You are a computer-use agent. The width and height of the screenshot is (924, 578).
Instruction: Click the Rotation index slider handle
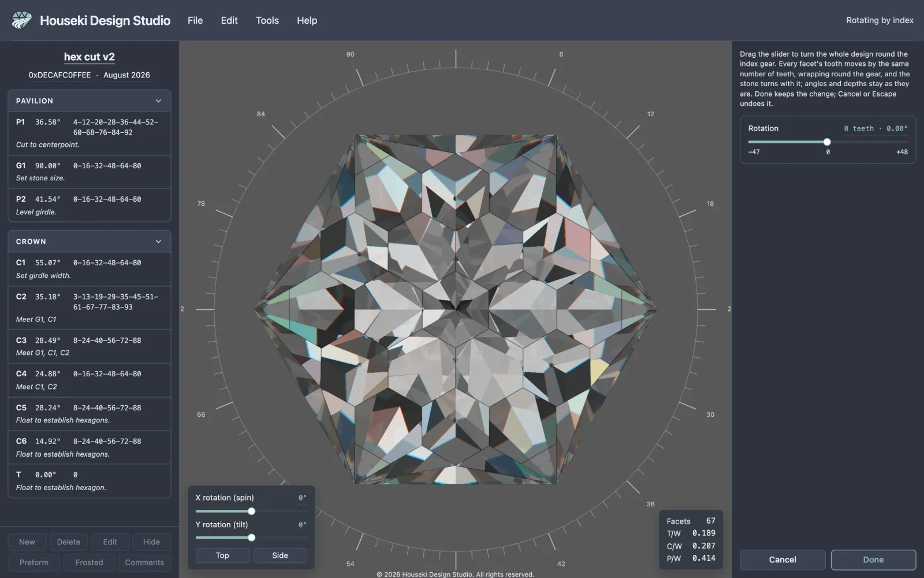point(827,142)
